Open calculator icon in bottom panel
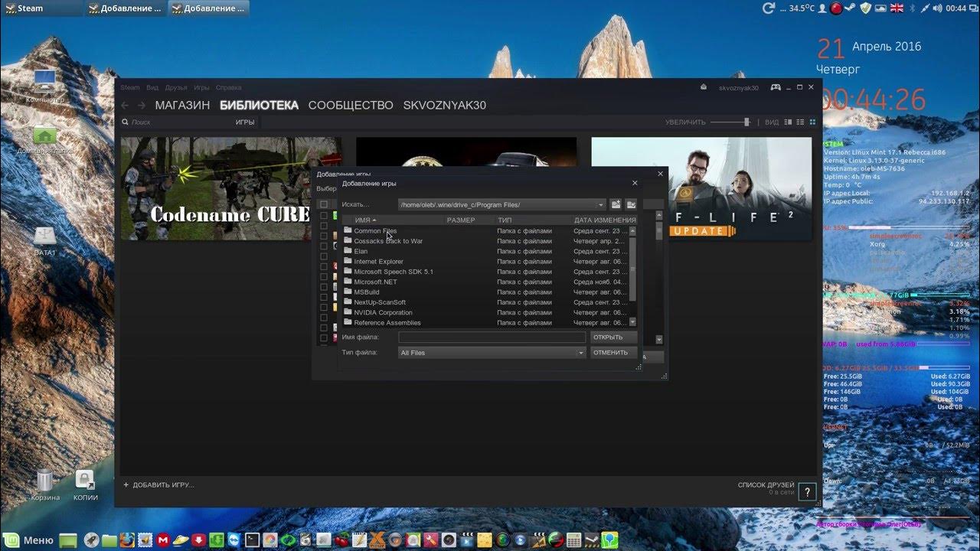This screenshot has width=980, height=551. [x=573, y=540]
